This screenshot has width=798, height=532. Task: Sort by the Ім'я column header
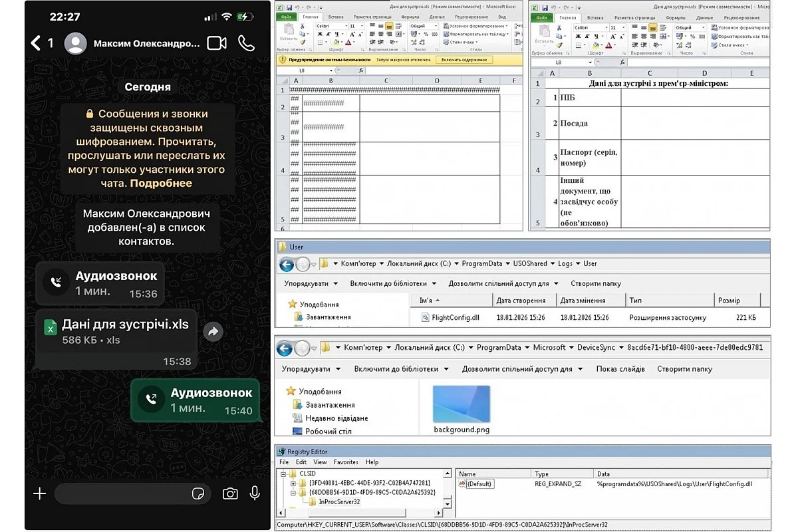tap(451, 301)
